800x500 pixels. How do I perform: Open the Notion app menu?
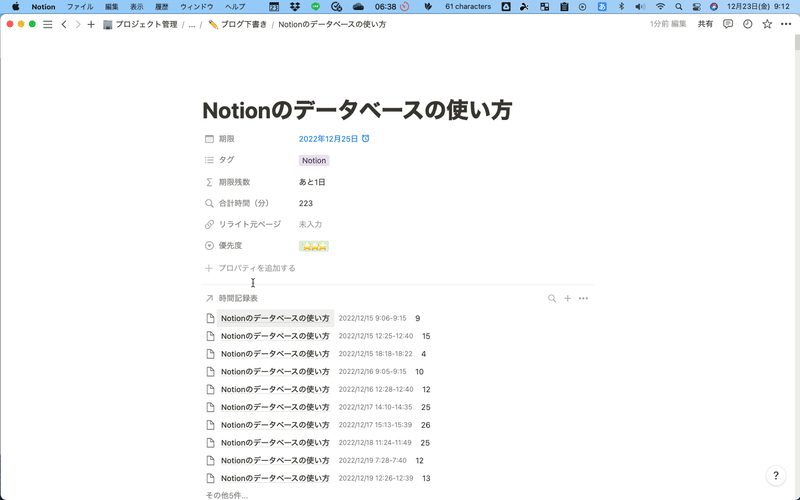[43, 7]
